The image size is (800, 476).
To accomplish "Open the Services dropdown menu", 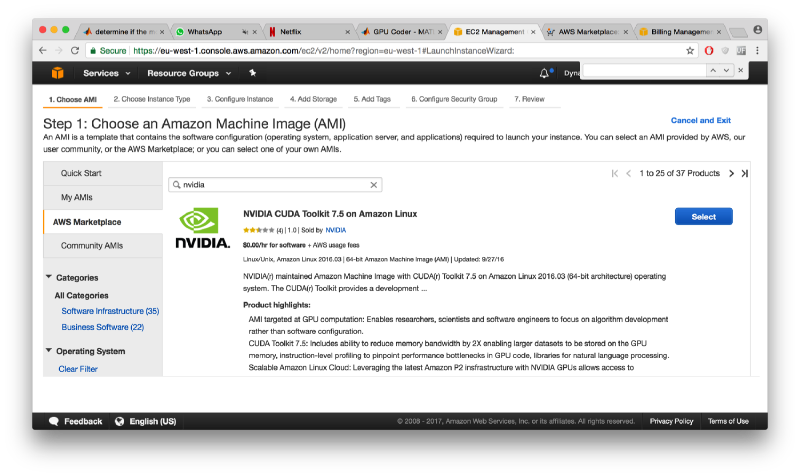I will (x=107, y=73).
